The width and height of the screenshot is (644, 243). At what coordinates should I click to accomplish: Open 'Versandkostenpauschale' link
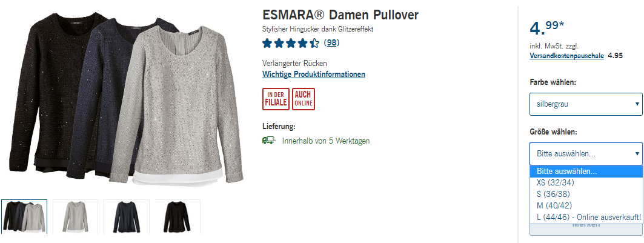(566, 56)
